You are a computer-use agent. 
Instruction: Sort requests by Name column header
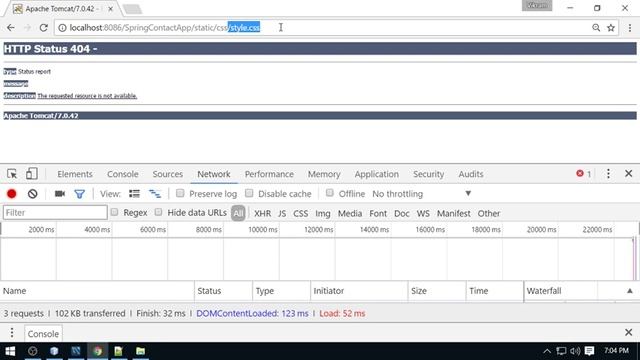point(97,291)
